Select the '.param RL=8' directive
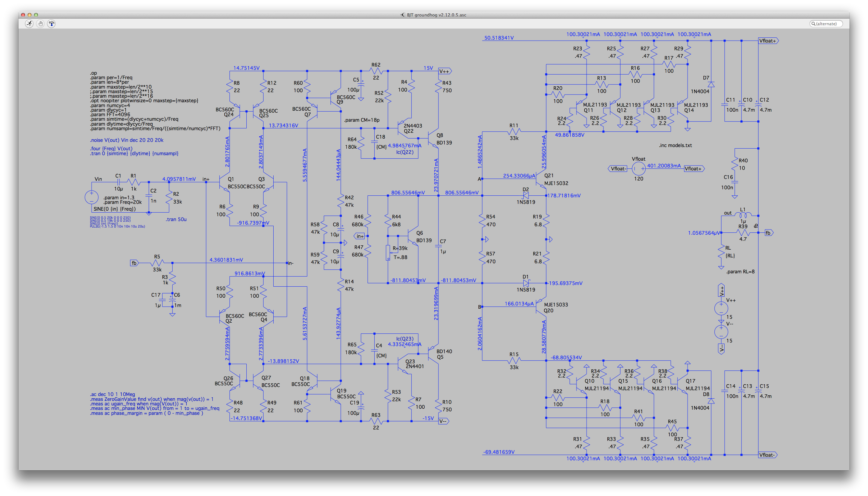 (x=740, y=272)
